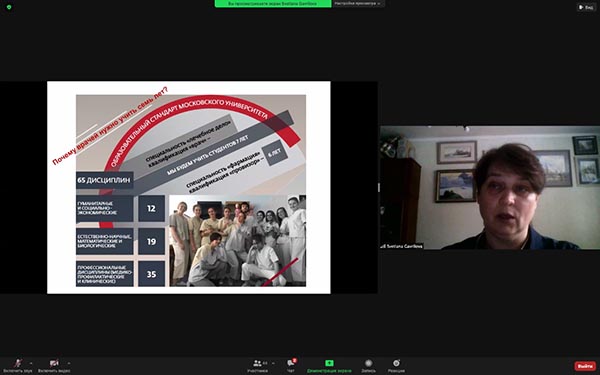Image resolution: width=600 pixels, height=375 pixels.
Task: Expand audio options arrow beside microphone
Action: pyautogui.click(x=31, y=363)
